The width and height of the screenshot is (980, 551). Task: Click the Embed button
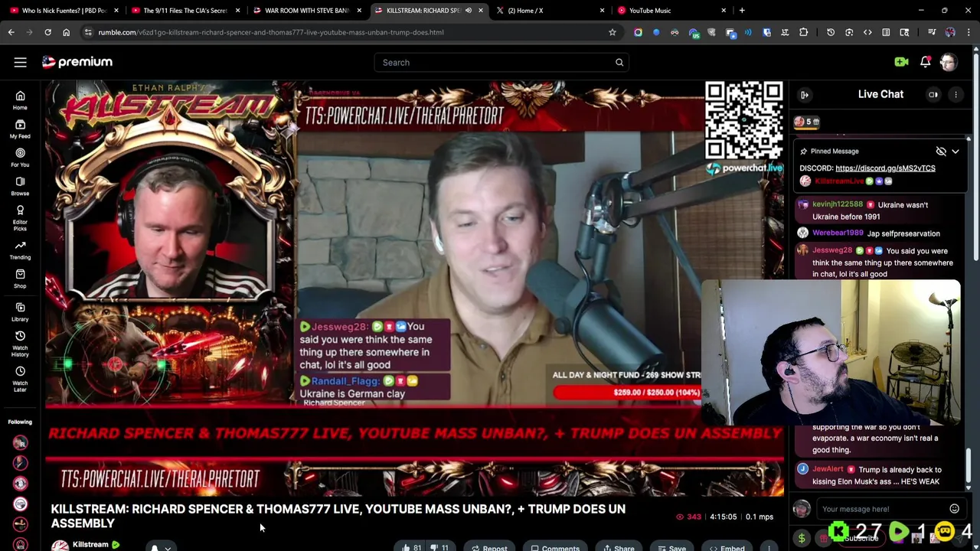coord(727,547)
